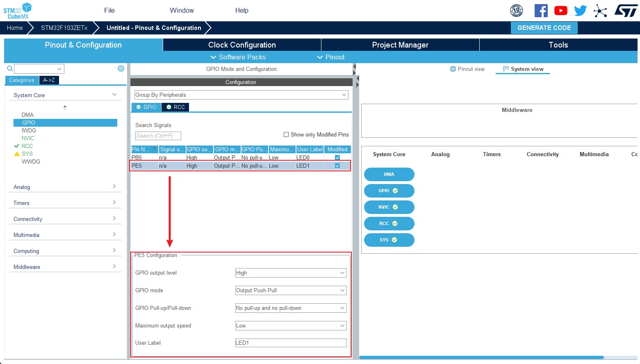Go to Home breadcrumb
This screenshot has width=640, height=364.
15,27
